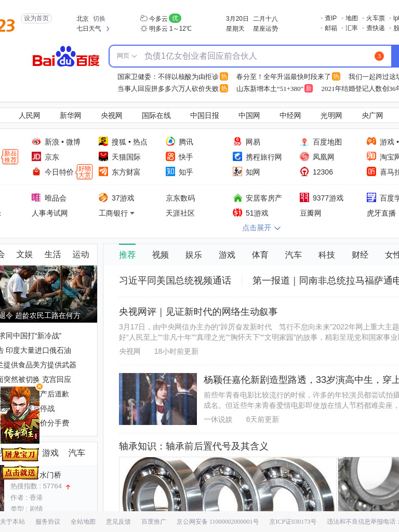This screenshot has height=532, width=399.
Task: Click 意见反馈 in the footer
Action: (x=118, y=522)
